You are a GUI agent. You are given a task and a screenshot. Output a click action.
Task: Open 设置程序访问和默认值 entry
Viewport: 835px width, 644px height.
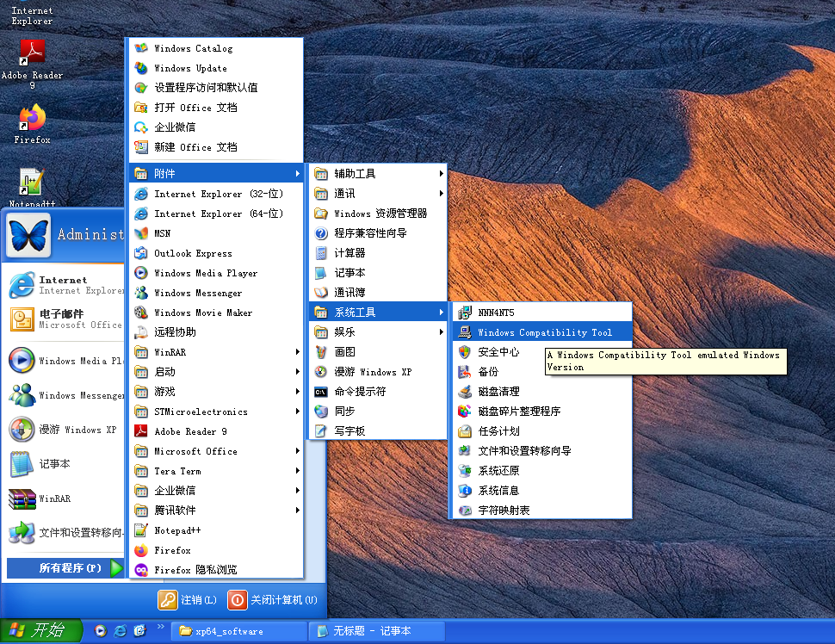point(216,87)
